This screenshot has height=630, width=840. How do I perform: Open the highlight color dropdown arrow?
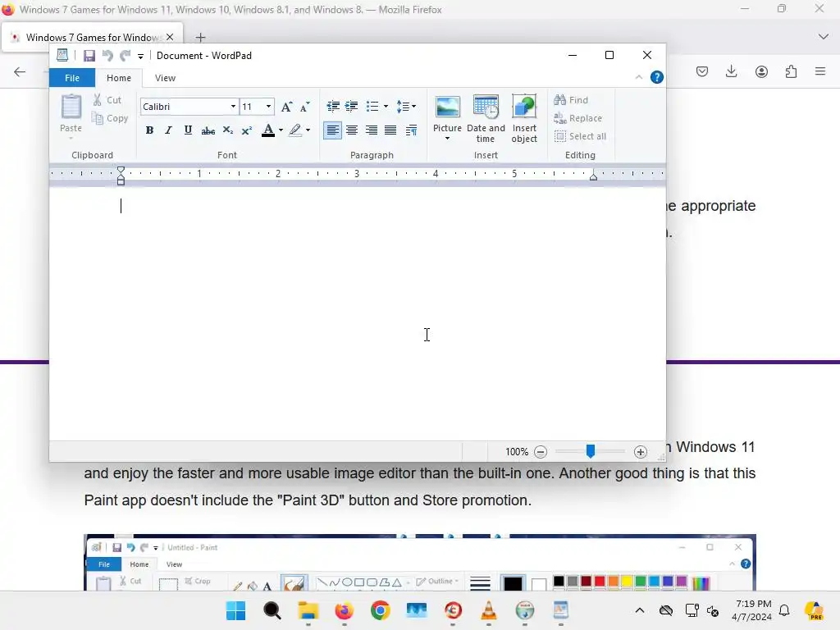click(308, 130)
